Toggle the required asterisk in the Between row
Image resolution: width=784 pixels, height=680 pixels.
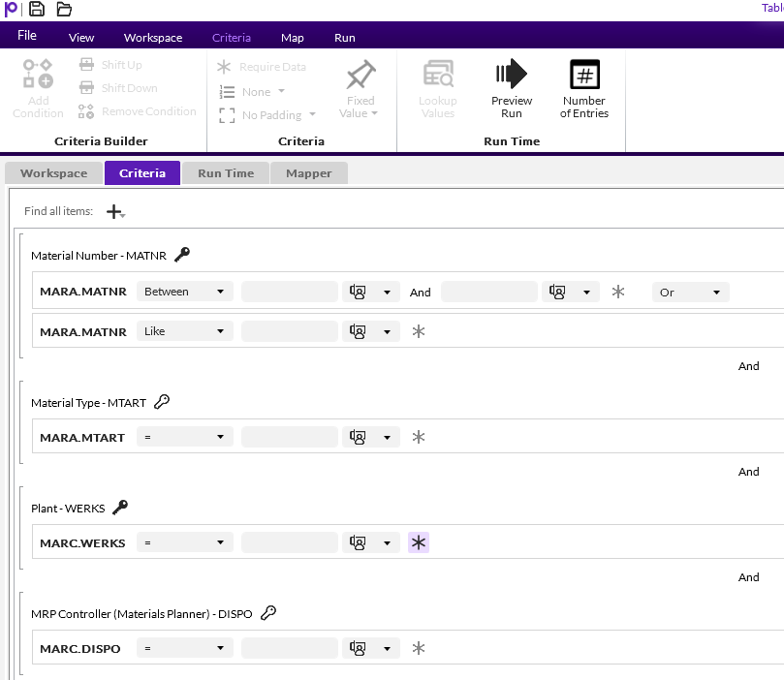tap(618, 292)
